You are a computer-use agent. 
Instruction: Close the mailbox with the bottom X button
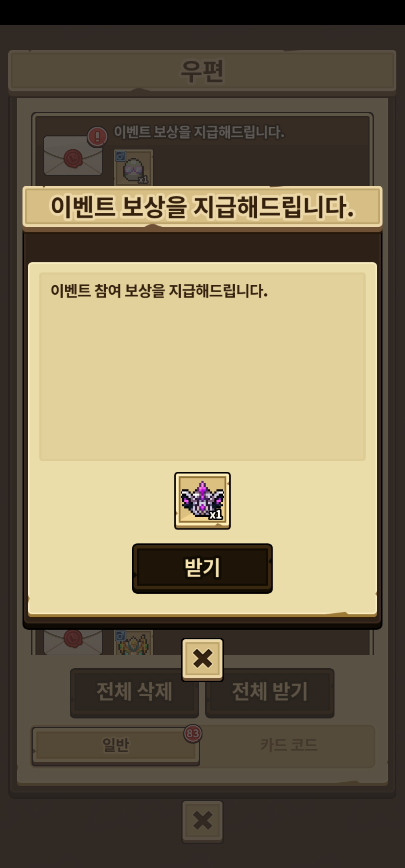[x=202, y=822]
